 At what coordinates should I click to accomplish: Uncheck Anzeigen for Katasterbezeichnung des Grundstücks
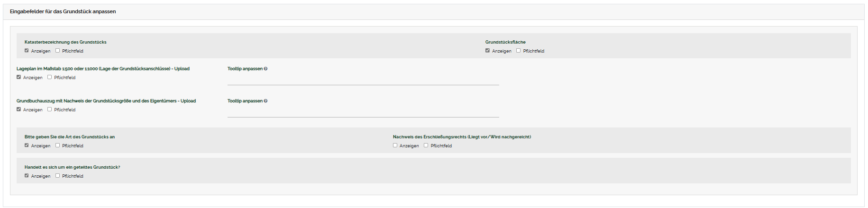click(27, 51)
